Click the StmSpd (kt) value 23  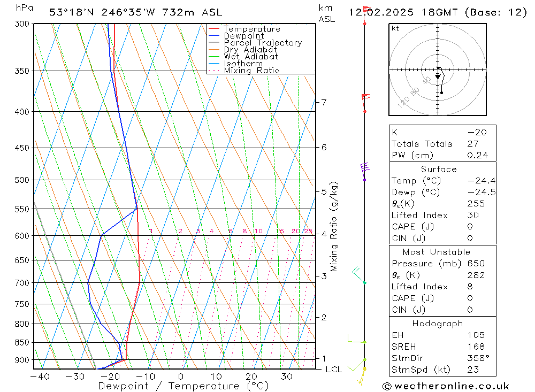[x=473, y=370]
